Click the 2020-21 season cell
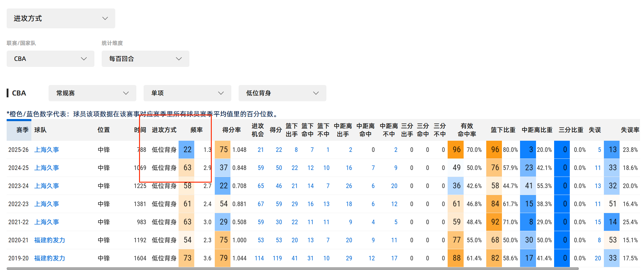This screenshot has height=270, width=644. 18,240
